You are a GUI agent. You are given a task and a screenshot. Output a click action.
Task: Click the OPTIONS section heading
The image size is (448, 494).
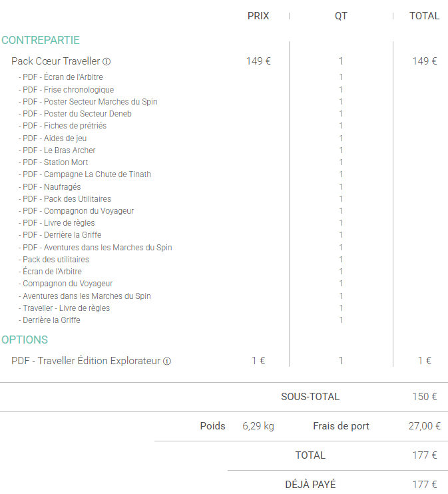tap(25, 340)
